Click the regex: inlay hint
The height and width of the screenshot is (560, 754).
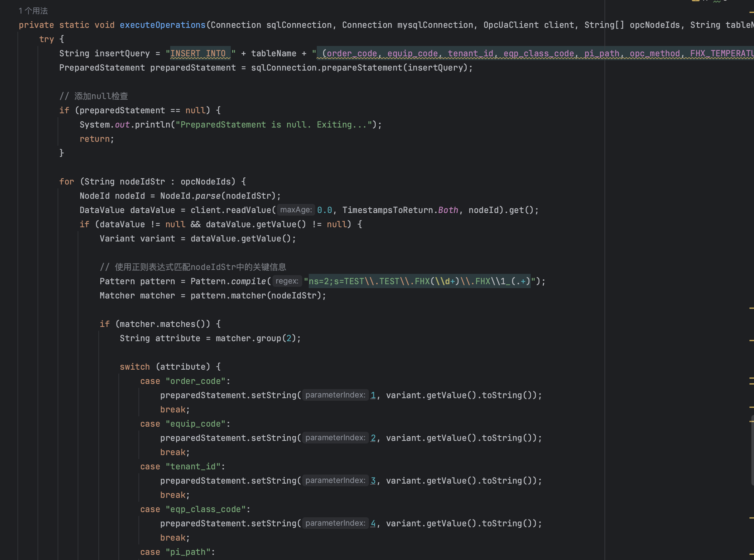pyautogui.click(x=287, y=281)
